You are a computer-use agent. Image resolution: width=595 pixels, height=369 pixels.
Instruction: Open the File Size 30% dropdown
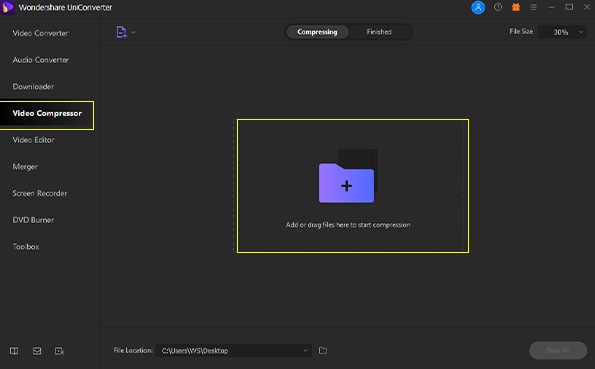tap(562, 32)
